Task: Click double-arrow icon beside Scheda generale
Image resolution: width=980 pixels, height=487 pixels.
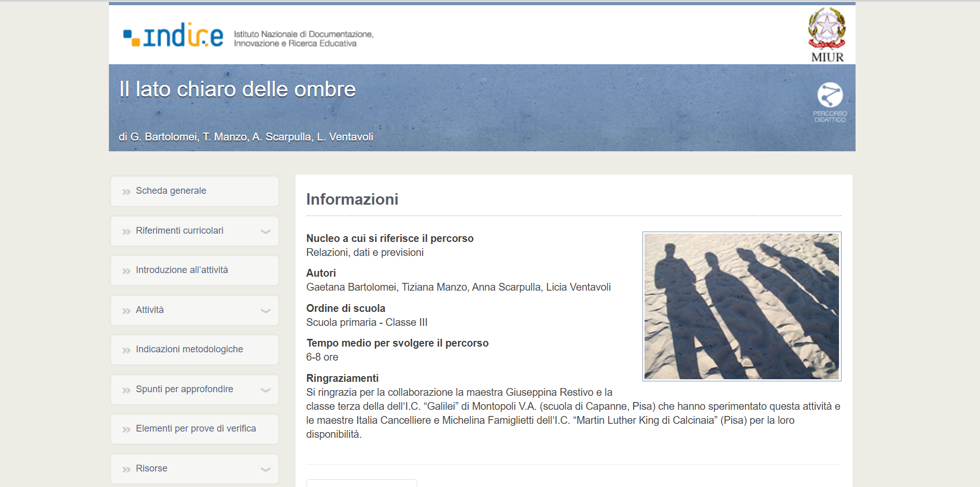Action: tap(126, 192)
